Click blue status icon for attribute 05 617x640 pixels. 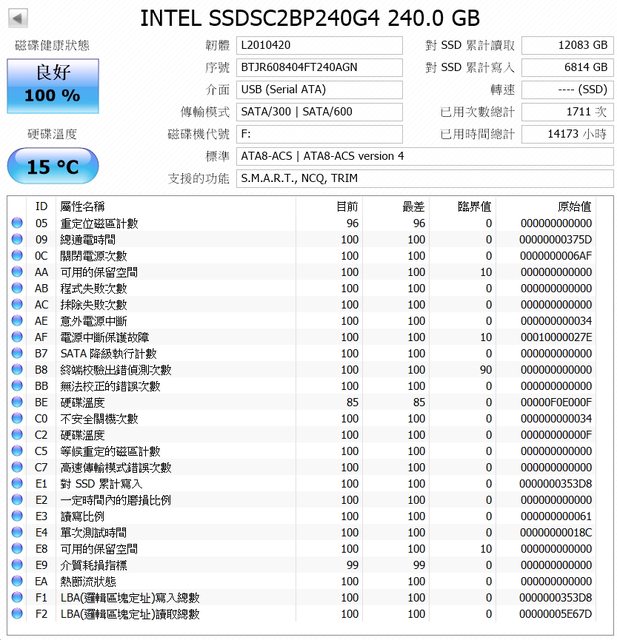point(17,223)
